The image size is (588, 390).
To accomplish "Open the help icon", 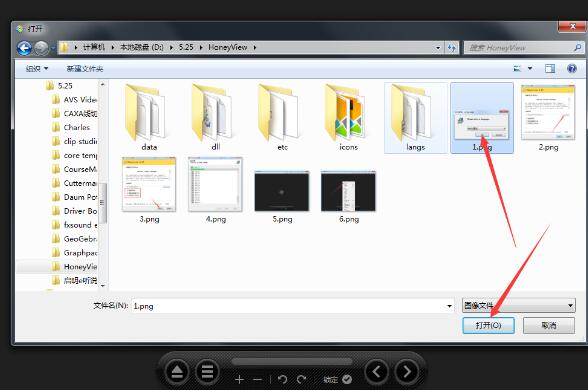I will click(572, 68).
